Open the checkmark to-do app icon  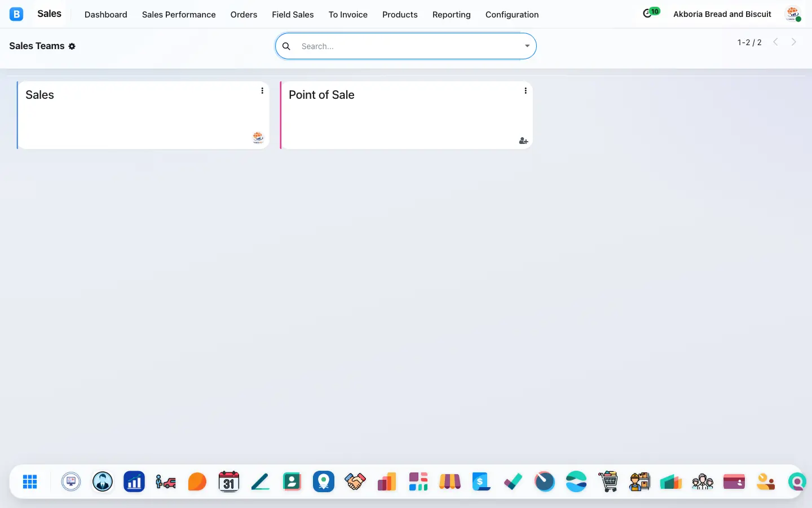[513, 481]
